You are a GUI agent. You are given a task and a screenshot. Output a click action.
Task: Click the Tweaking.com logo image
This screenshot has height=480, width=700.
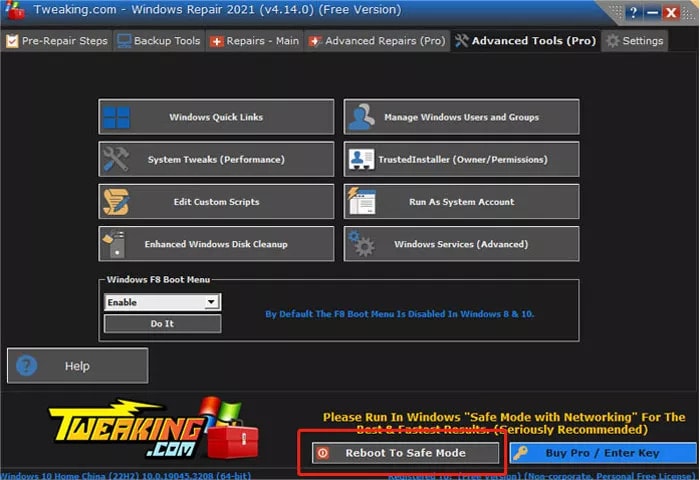(x=154, y=430)
